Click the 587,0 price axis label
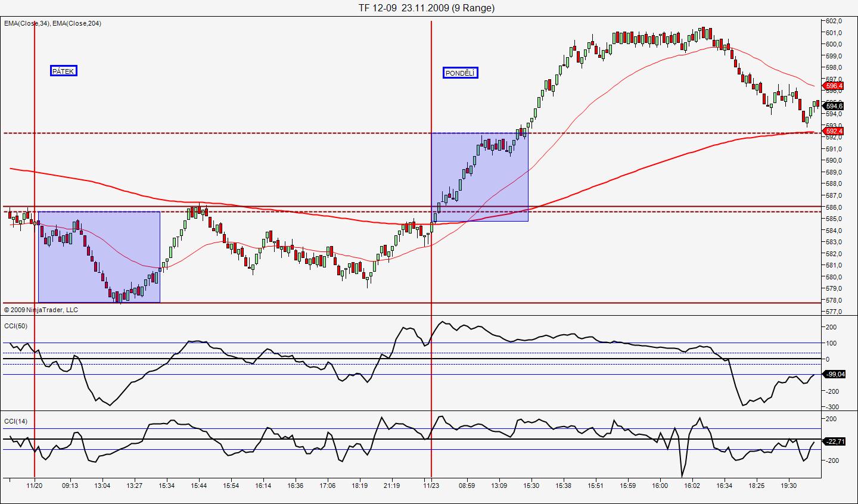858x504 pixels. click(x=834, y=195)
